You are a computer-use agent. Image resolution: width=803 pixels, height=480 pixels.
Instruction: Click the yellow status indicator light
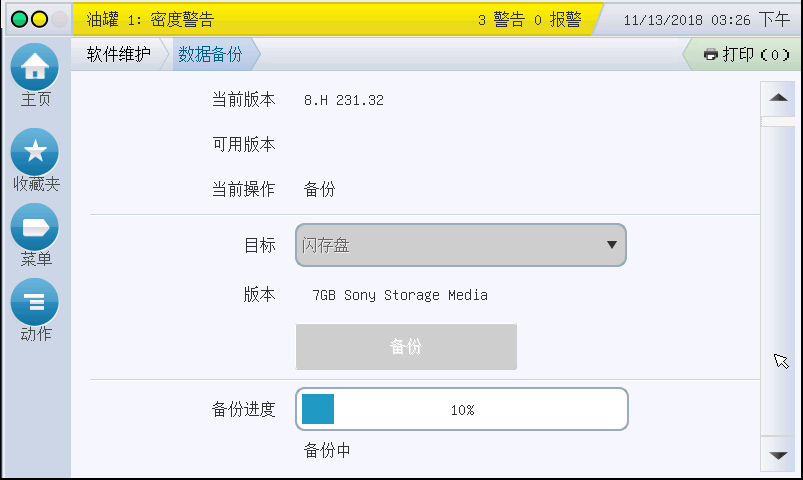[x=39, y=19]
